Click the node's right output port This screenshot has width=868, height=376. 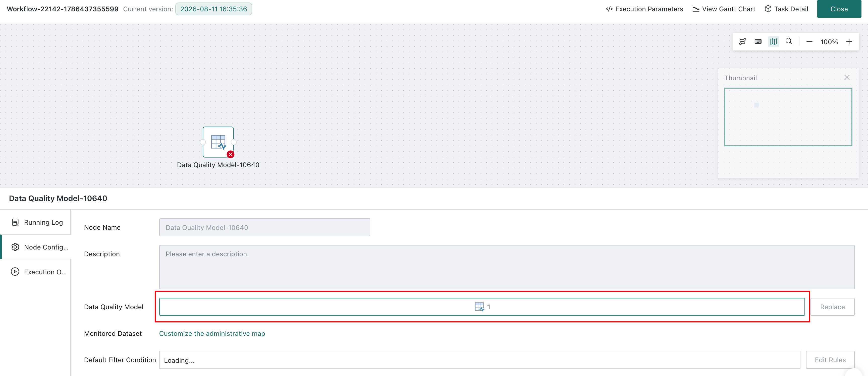tap(234, 142)
